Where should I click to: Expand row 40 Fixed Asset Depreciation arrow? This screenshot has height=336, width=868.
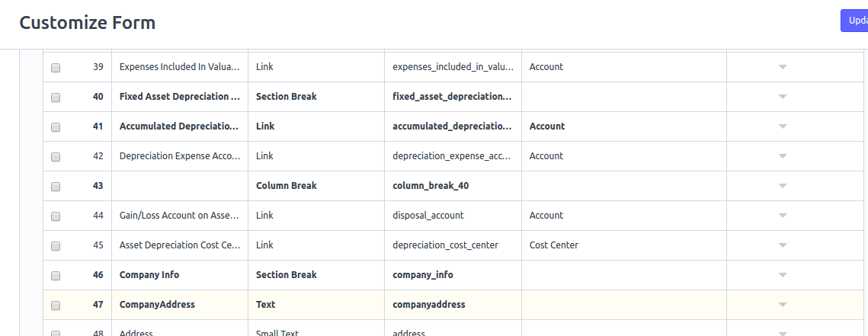click(782, 97)
